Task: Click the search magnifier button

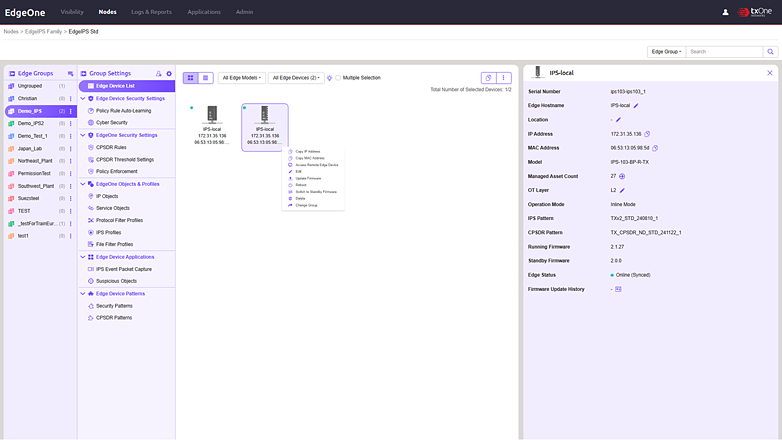Action: 769,51
